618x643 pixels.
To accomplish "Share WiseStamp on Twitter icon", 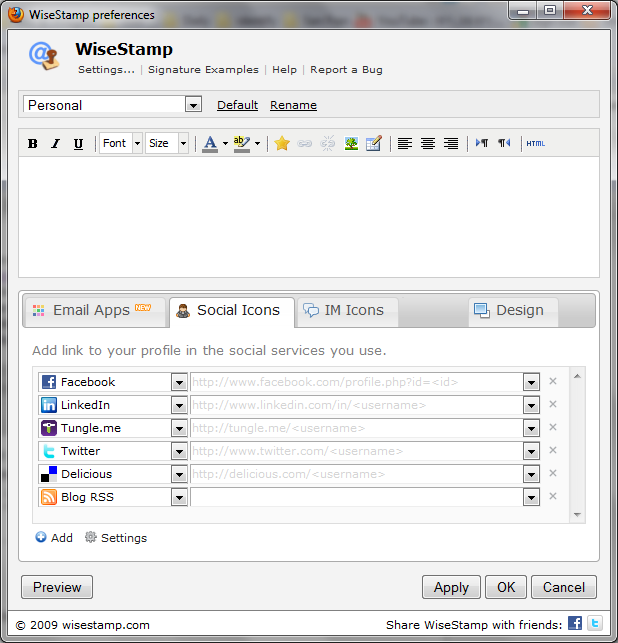I will tap(595, 623).
